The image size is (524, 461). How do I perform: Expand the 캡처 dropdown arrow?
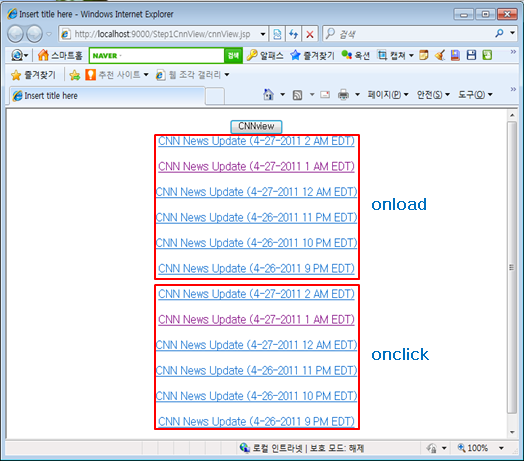[411, 55]
